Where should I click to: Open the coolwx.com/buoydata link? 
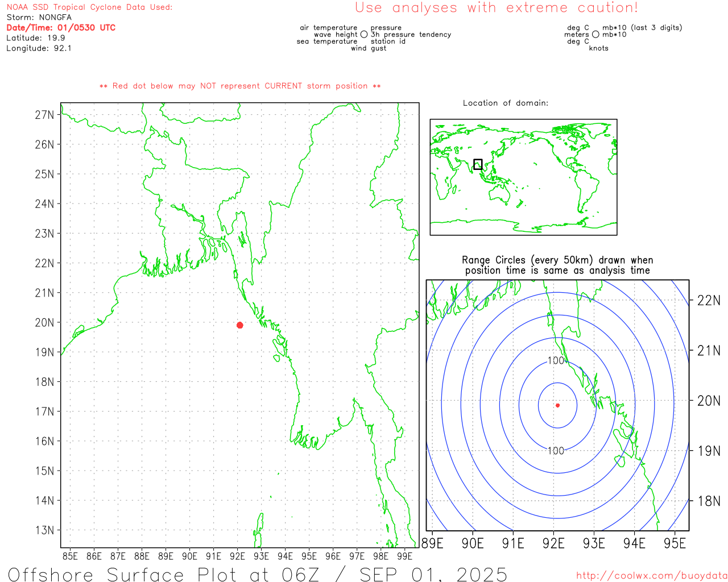click(x=652, y=576)
